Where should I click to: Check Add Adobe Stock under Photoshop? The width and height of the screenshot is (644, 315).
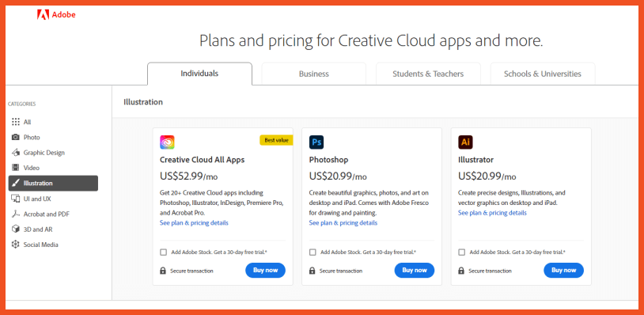click(313, 252)
